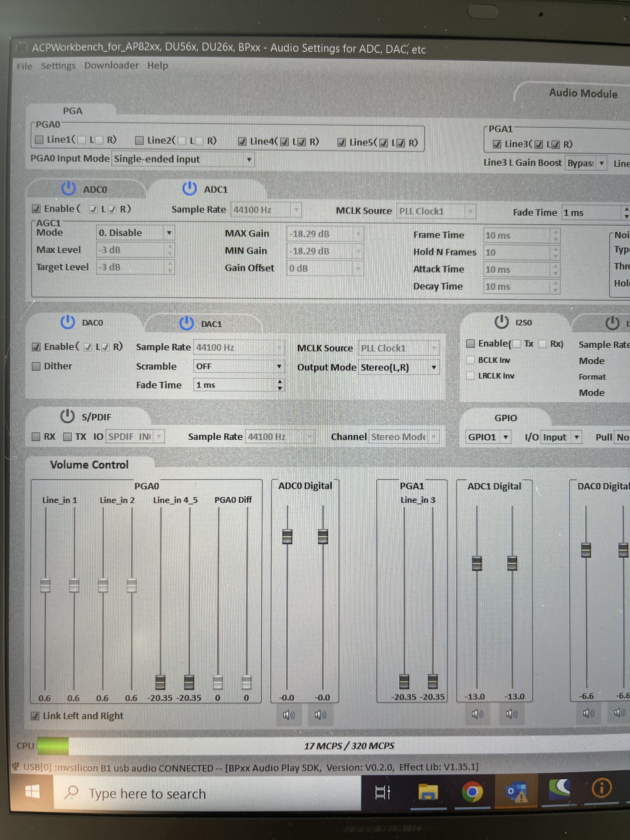Open ADC Sample Rate 44100 Hz dropdown
630x840 pixels.
click(x=266, y=210)
